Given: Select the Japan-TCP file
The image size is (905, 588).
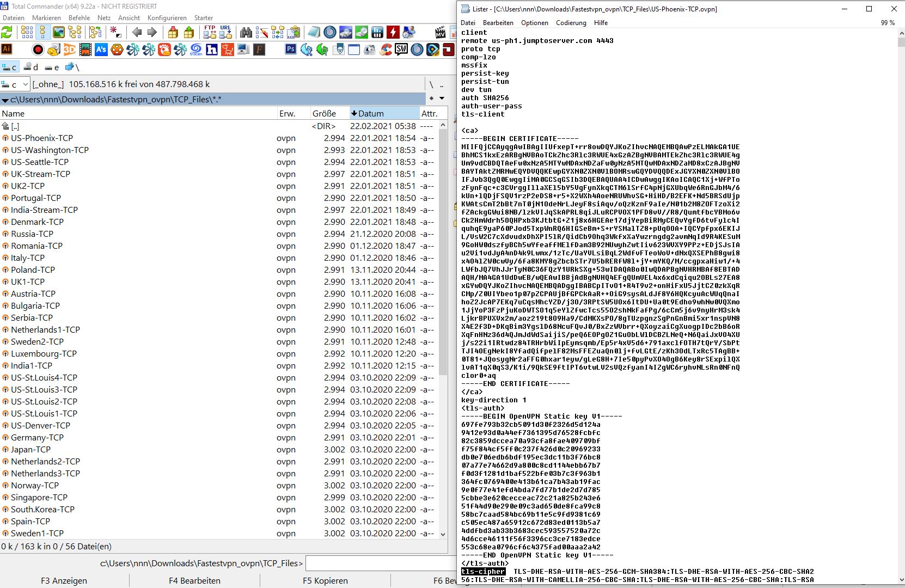Looking at the screenshot, I should coord(30,449).
